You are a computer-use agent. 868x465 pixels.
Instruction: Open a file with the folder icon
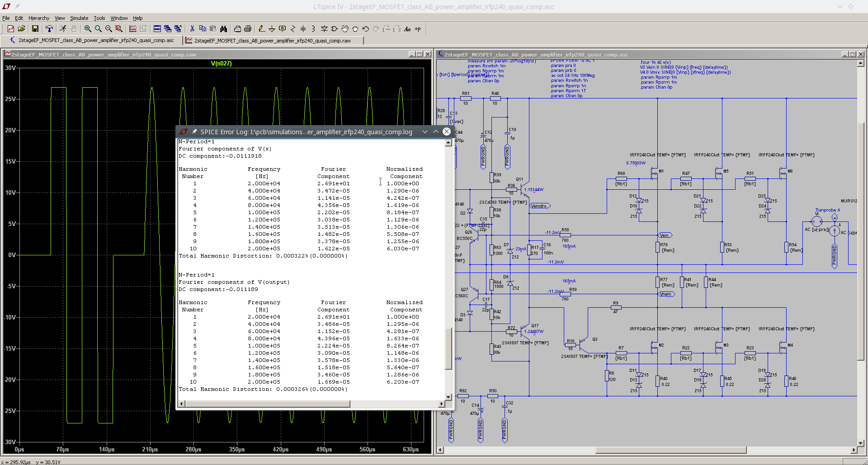tap(21, 29)
